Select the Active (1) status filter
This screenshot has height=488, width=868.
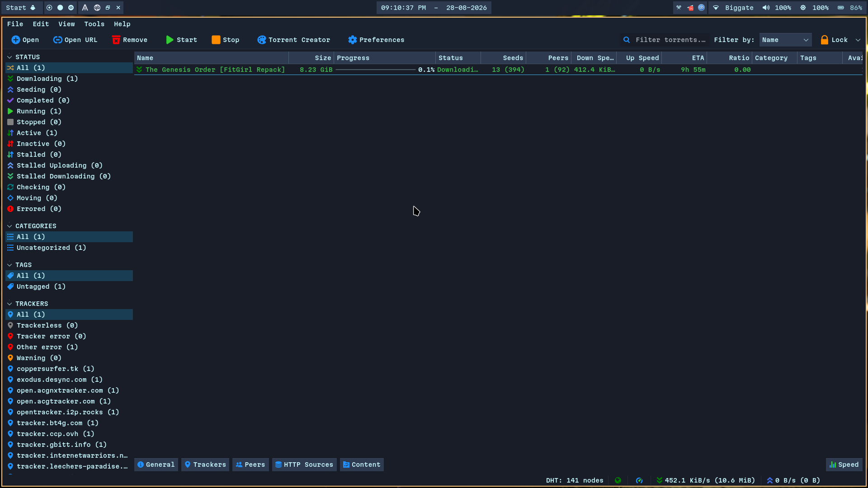click(x=69, y=133)
